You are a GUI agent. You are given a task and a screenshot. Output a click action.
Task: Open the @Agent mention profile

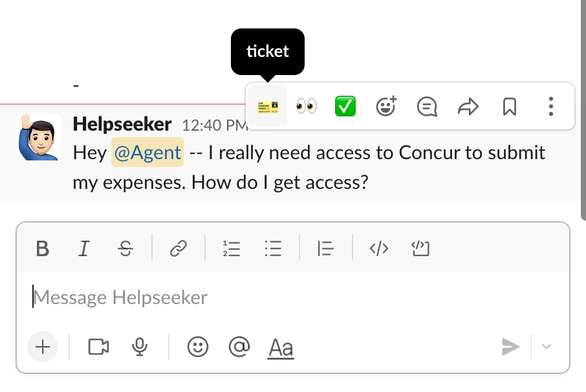pos(147,152)
